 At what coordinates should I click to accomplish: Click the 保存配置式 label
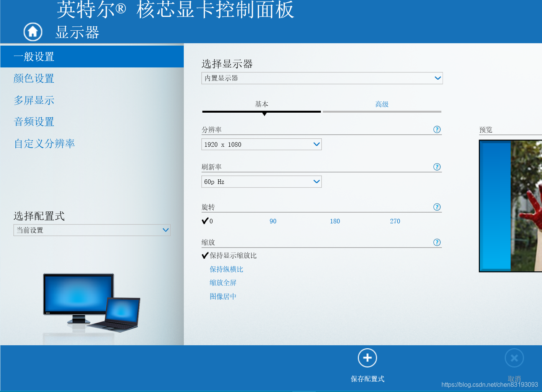[367, 379]
